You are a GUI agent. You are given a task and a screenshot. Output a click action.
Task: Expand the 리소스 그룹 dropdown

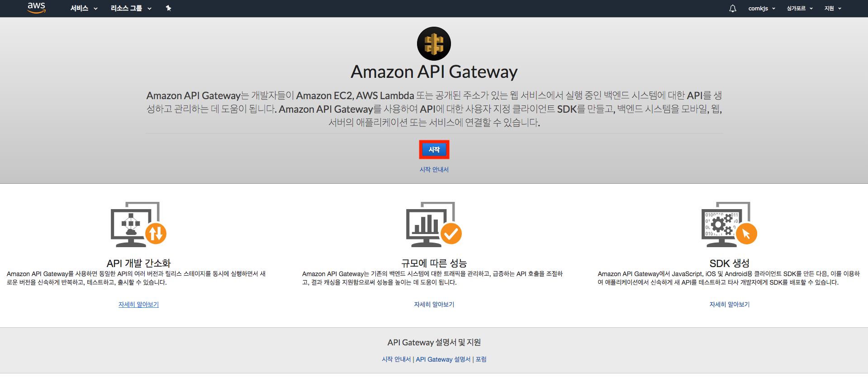point(131,9)
